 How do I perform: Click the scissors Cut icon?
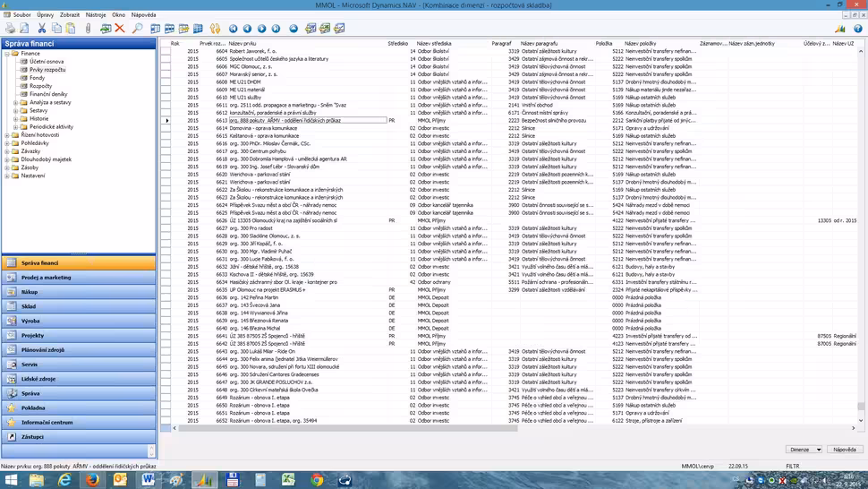coord(41,29)
